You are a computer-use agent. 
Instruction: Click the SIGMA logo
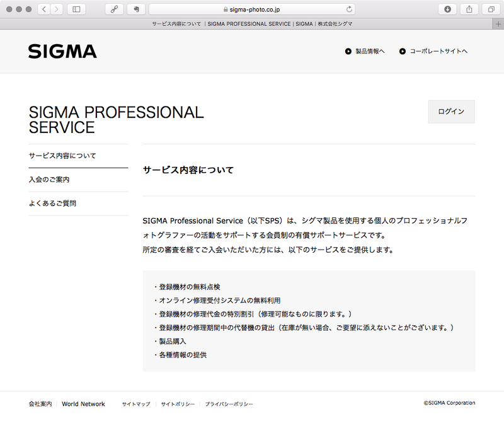[61, 51]
